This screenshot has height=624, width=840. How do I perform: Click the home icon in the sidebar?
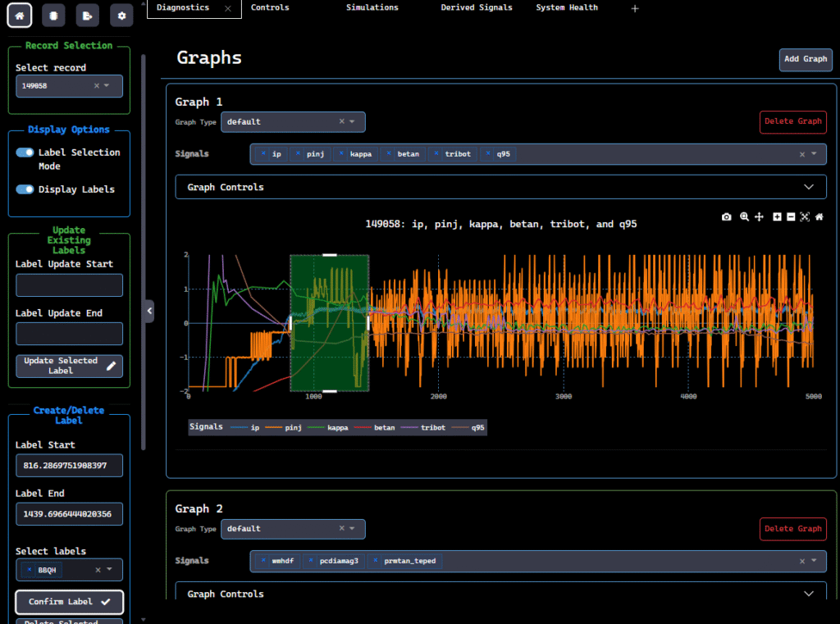pos(20,16)
